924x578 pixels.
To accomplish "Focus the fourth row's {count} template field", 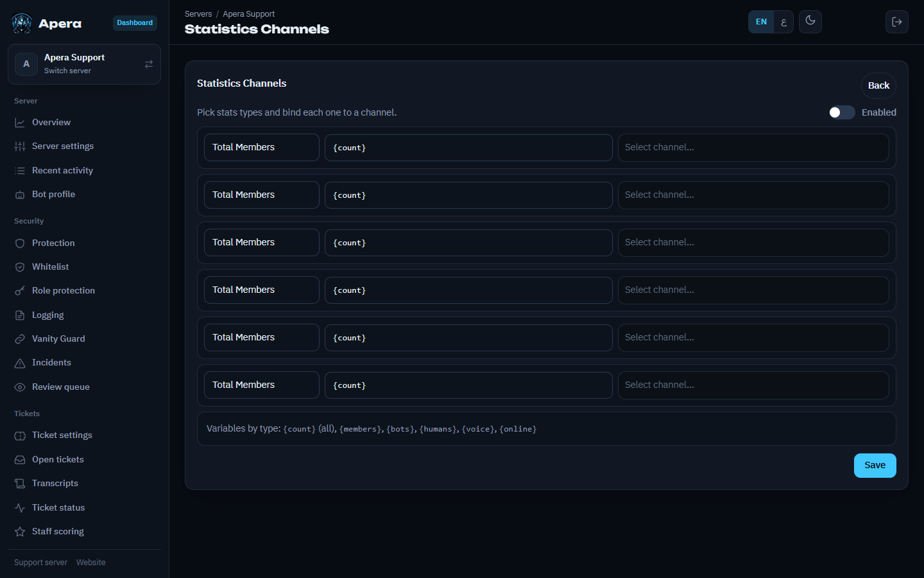I will point(468,290).
